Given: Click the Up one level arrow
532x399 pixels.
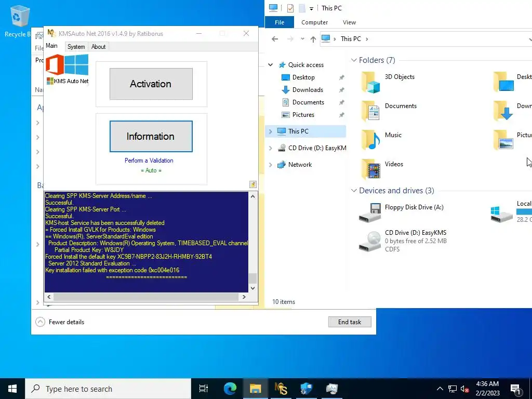Looking at the screenshot, I should point(313,39).
